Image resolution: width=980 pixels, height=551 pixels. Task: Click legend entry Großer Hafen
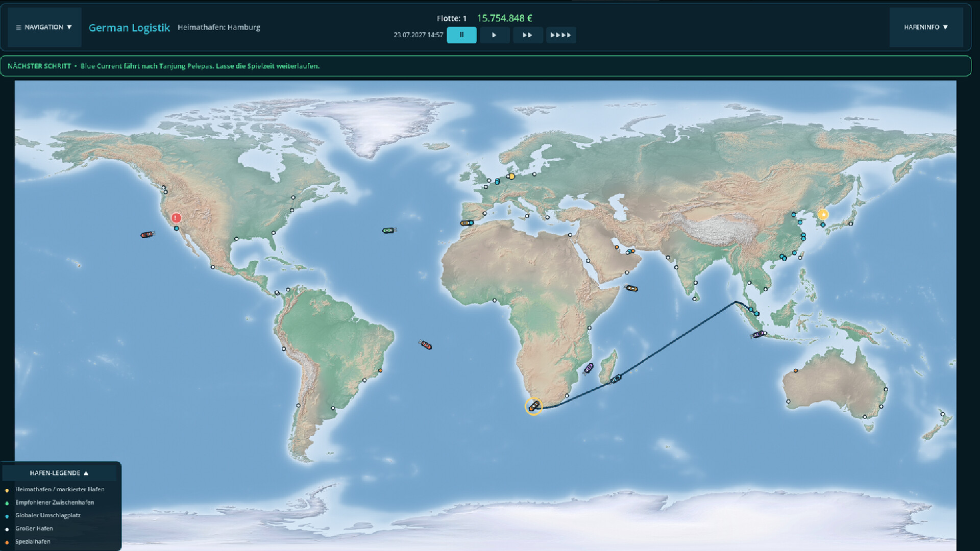coord(34,529)
